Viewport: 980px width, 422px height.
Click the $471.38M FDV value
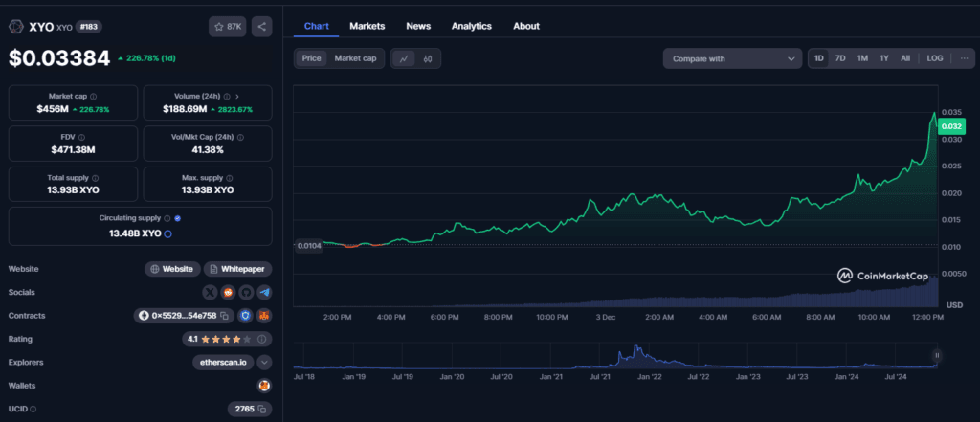coord(73,149)
